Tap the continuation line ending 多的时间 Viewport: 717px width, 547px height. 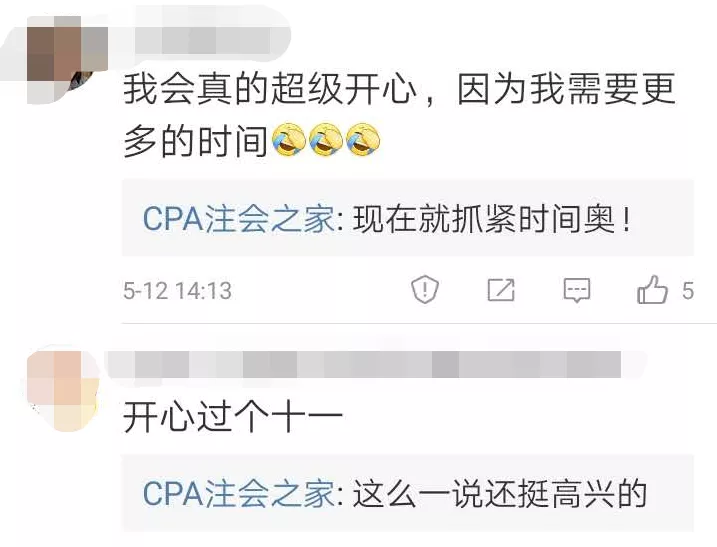[195, 140]
